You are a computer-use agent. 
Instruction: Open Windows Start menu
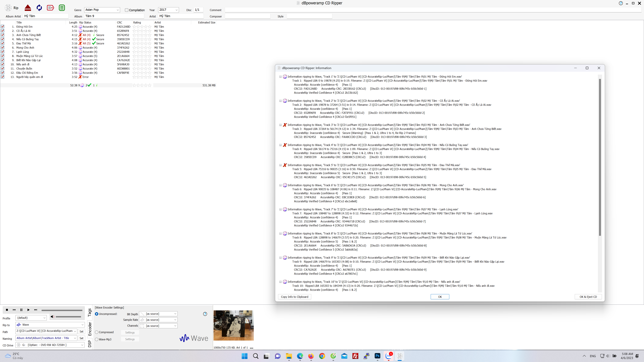[x=245, y=356]
